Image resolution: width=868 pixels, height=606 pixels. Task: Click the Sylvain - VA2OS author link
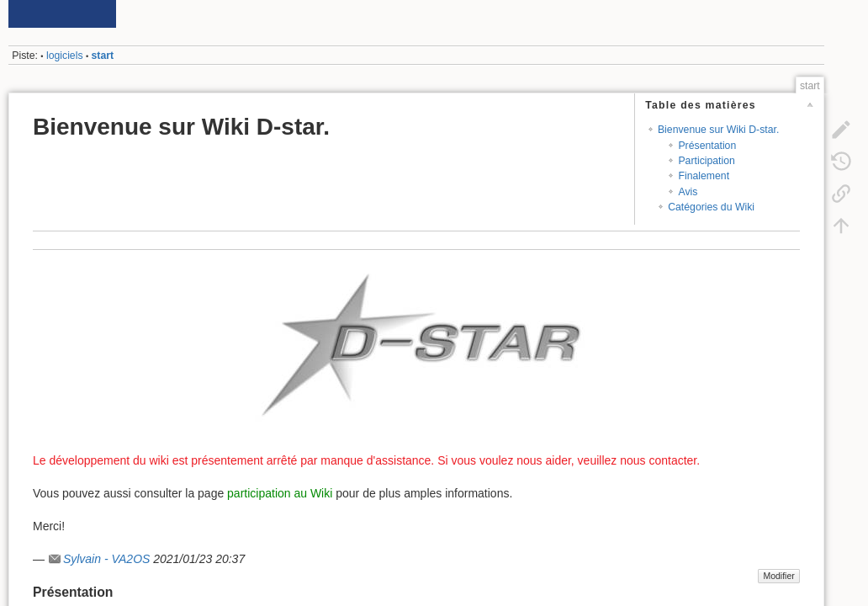click(x=106, y=559)
